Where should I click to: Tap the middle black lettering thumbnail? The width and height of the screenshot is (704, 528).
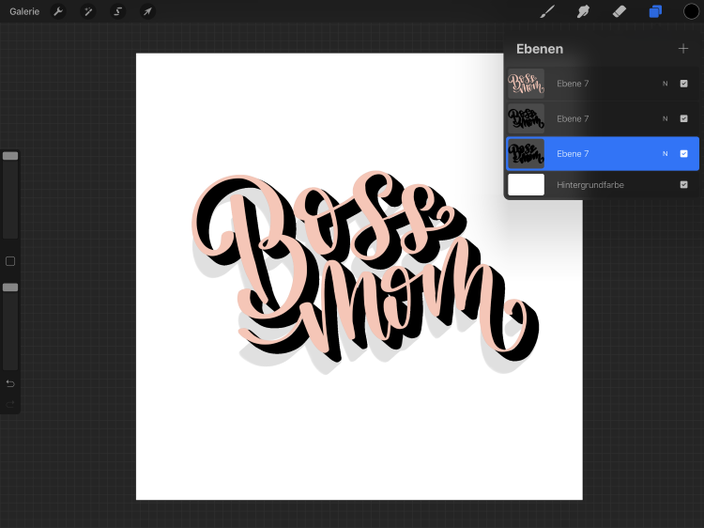[526, 119]
